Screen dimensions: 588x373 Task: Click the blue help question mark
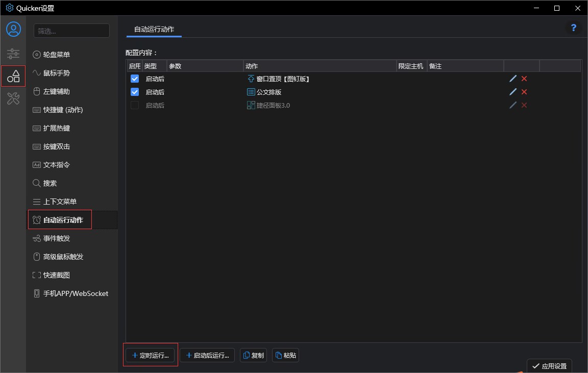573,28
